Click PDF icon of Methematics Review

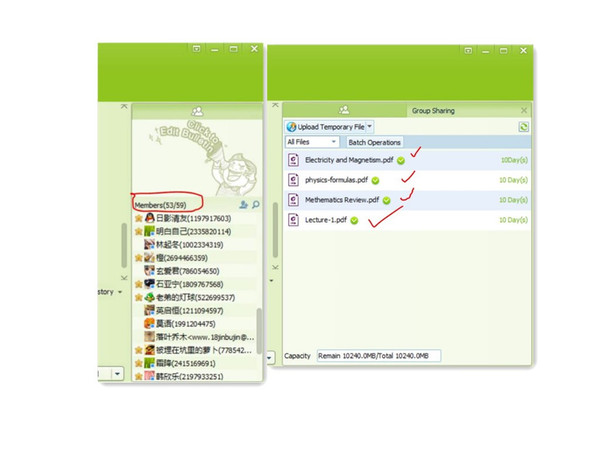[293, 199]
